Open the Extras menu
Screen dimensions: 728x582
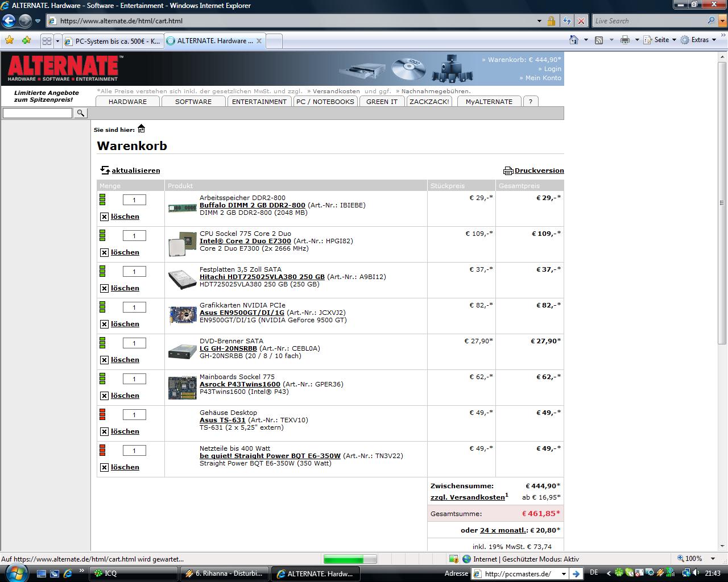click(x=699, y=40)
